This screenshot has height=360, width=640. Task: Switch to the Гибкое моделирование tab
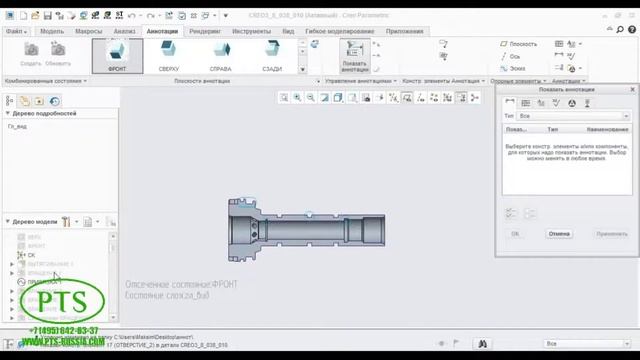pos(340,31)
